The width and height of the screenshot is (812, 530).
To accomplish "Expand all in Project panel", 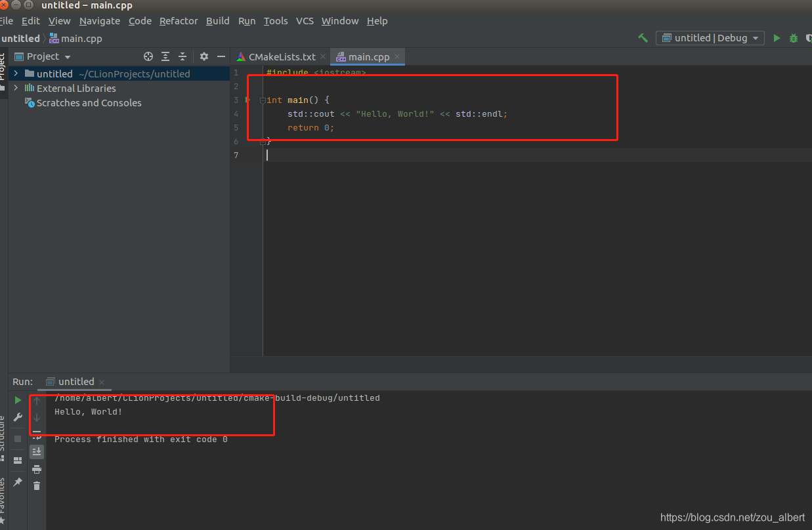I will click(x=165, y=56).
